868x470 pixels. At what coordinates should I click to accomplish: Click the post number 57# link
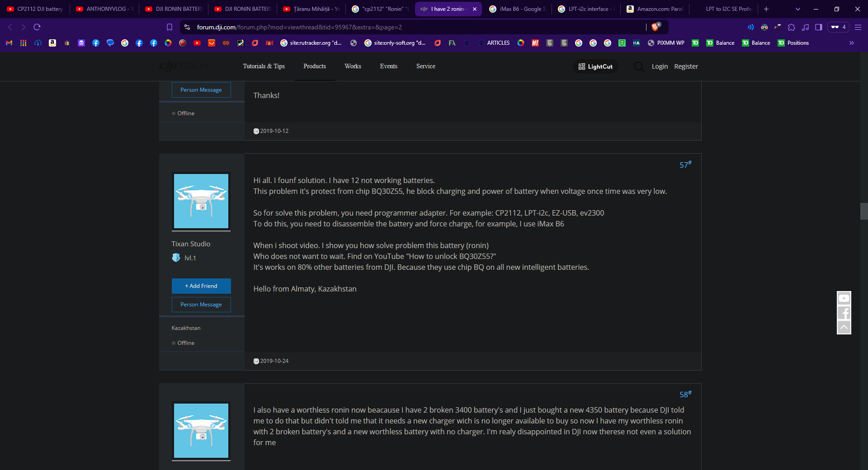[x=685, y=164]
